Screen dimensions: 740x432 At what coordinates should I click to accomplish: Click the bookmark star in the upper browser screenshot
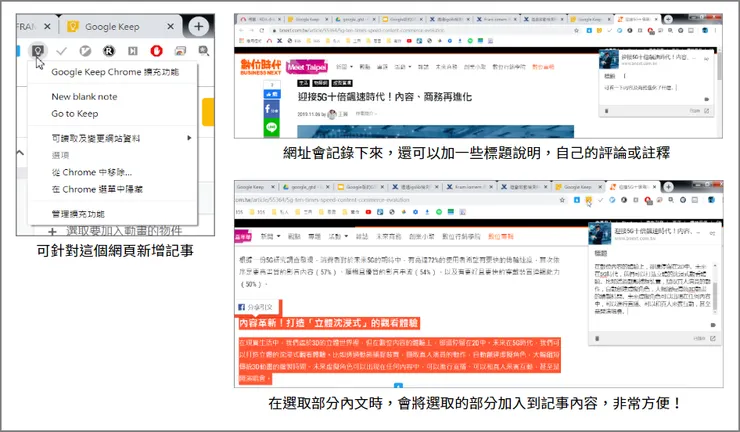tap(576, 30)
